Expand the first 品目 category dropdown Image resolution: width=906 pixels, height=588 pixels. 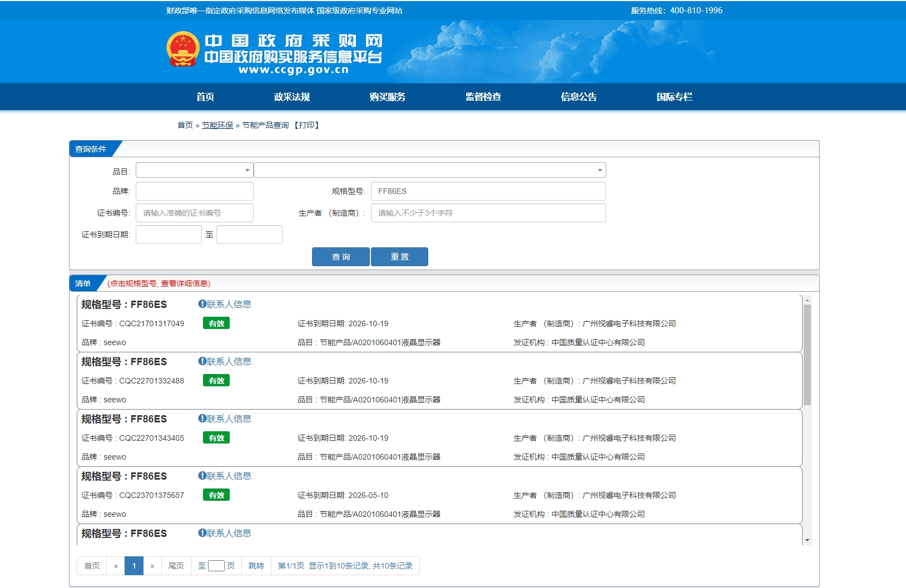194,170
